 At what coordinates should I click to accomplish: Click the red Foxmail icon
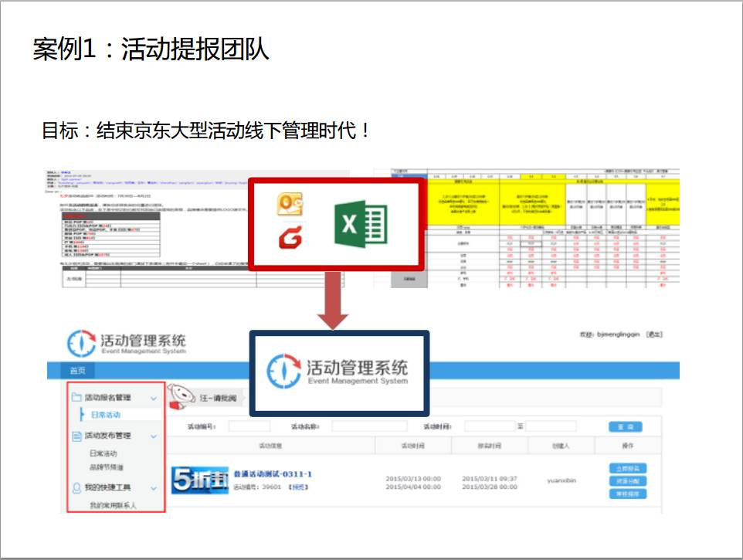tap(290, 237)
